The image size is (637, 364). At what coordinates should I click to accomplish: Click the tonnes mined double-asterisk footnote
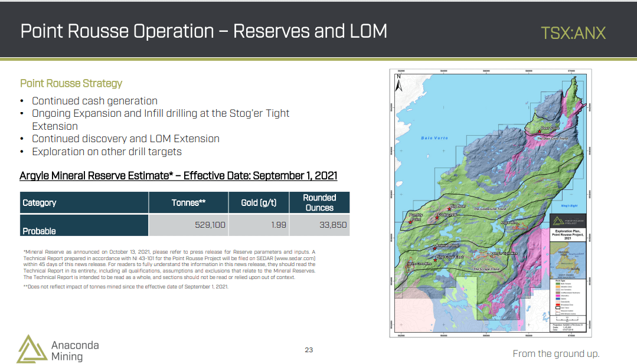pyautogui.click(x=126, y=287)
